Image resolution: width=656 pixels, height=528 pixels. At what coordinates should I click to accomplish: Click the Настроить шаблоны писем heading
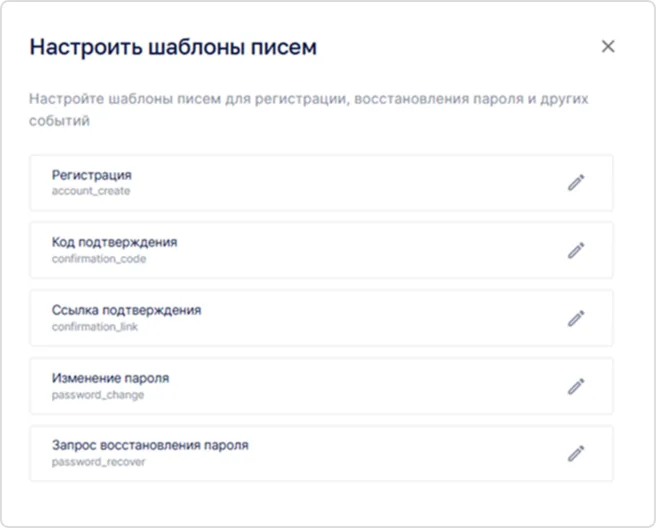(x=173, y=47)
